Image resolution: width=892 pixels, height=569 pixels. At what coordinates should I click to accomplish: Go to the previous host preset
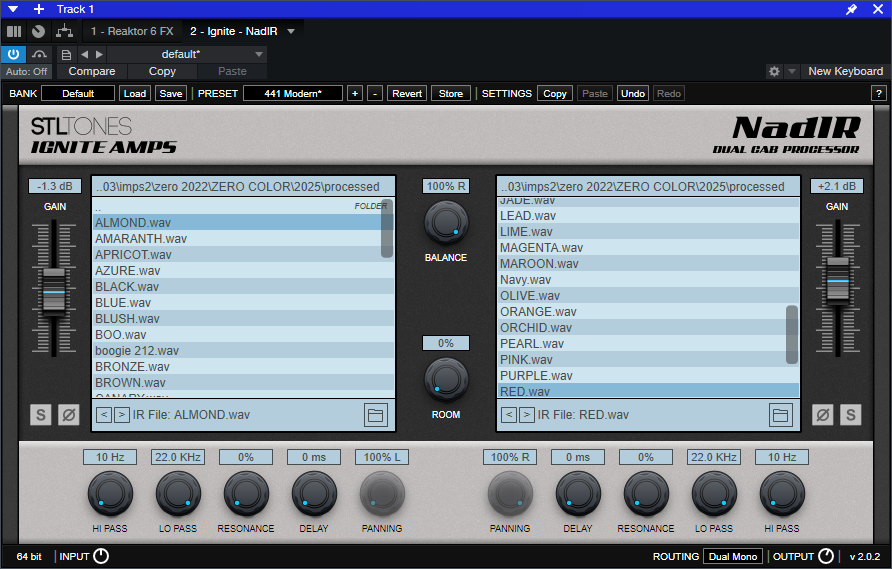85,54
